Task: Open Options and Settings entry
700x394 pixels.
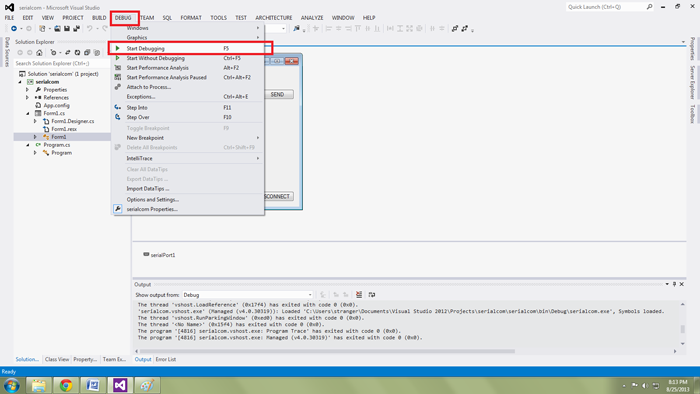Action: [x=188, y=199]
